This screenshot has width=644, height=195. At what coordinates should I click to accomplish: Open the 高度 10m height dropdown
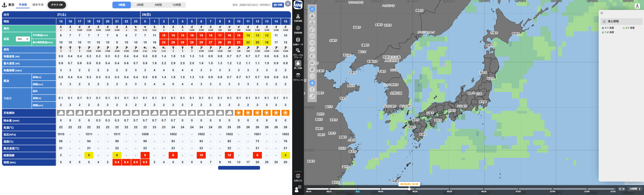pos(23,39)
